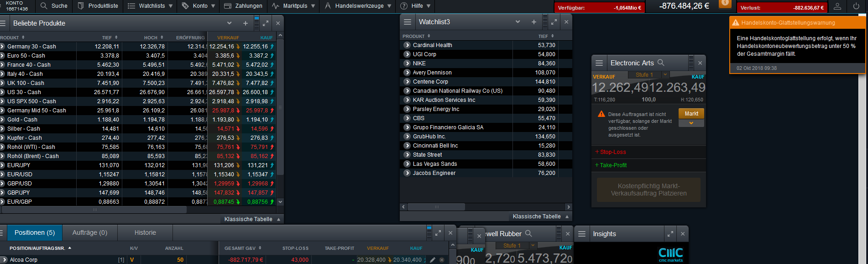Viewport: 868px width, 264px height.
Task: Expand the Germany 30 - Cash row
Action: coord(2,47)
